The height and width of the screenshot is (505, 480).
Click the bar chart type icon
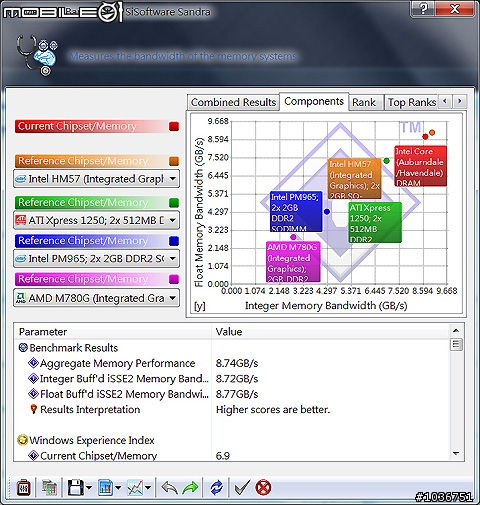(x=106, y=488)
